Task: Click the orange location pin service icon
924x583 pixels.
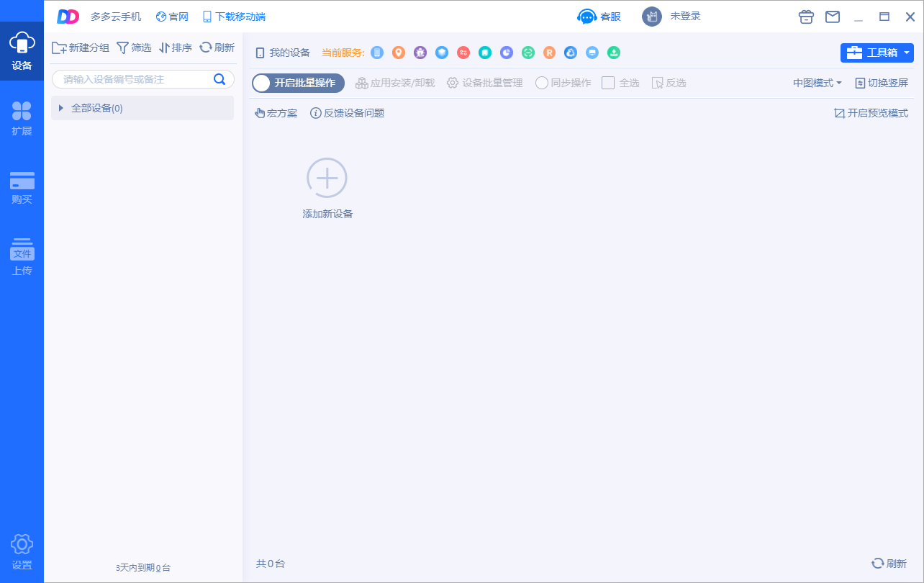Action: 399,53
